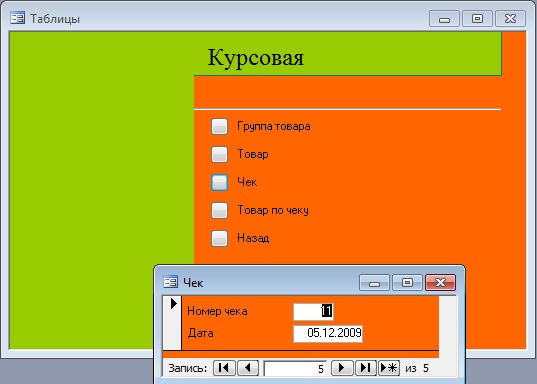Open the Группа товара table button
Image resolution: width=537 pixels, height=384 pixels.
pyautogui.click(x=220, y=126)
